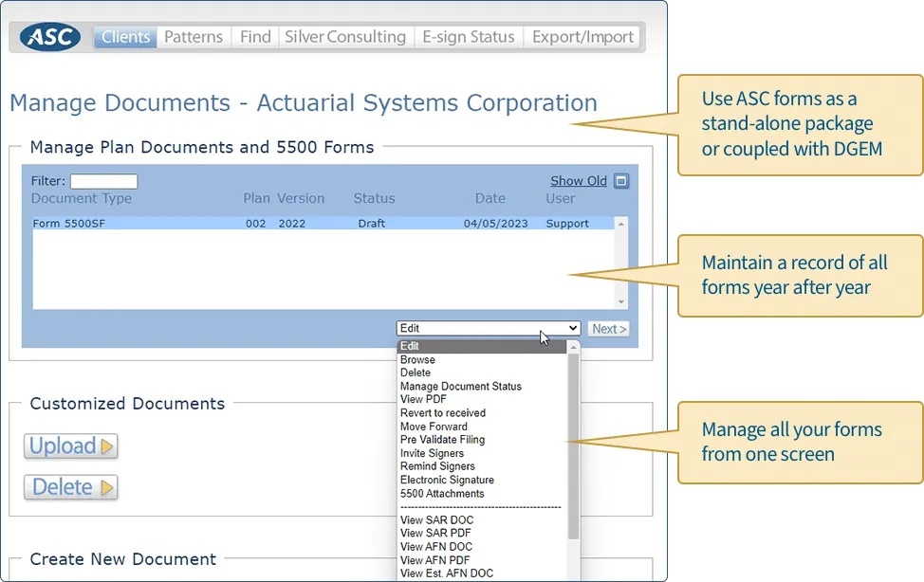Toggle display of old document versions
This screenshot has width=924, height=582.
[578, 180]
